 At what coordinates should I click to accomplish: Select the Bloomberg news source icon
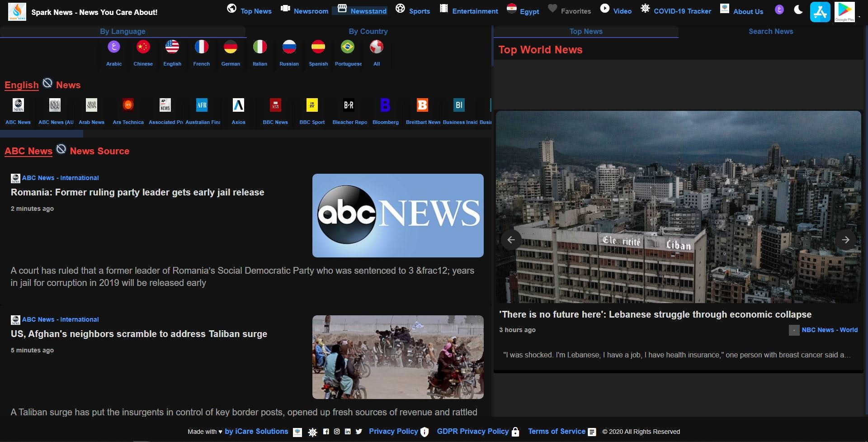[385, 105]
